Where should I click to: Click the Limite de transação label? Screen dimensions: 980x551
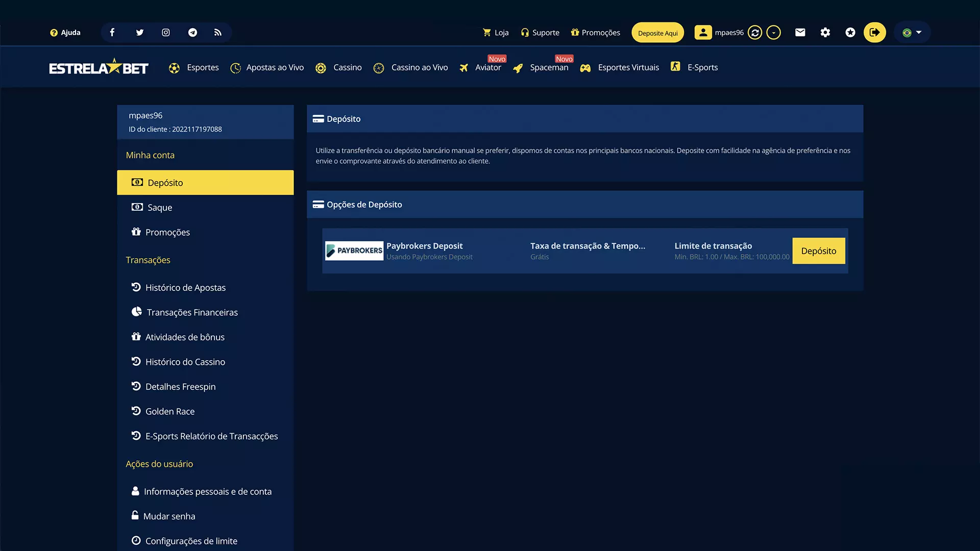pyautogui.click(x=713, y=246)
